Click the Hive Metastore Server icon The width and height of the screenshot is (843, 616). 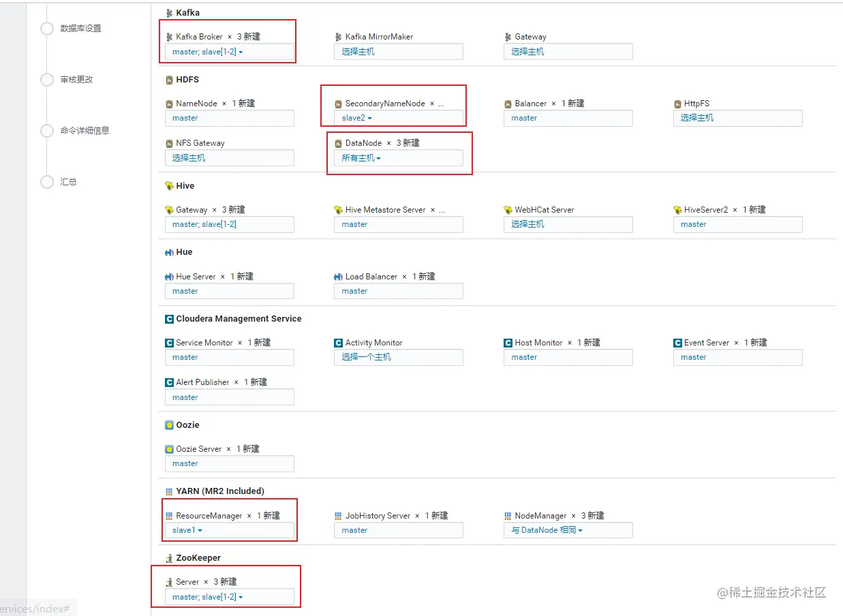338,210
